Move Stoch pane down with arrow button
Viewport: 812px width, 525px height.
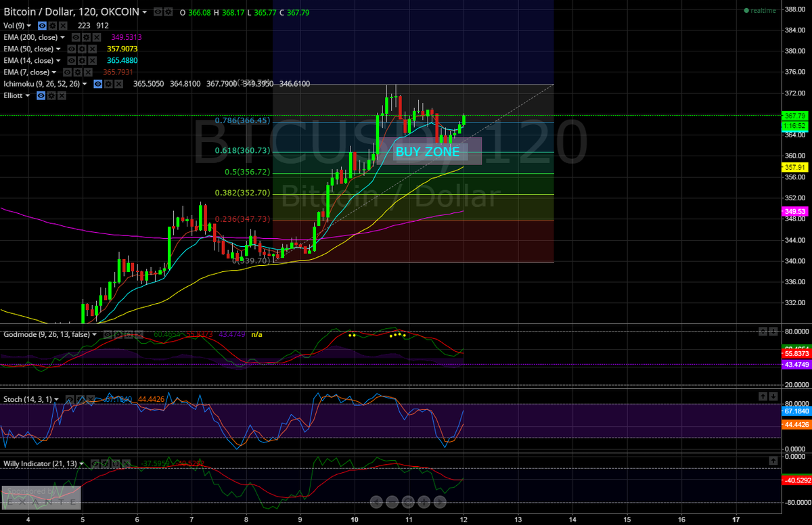point(773,395)
